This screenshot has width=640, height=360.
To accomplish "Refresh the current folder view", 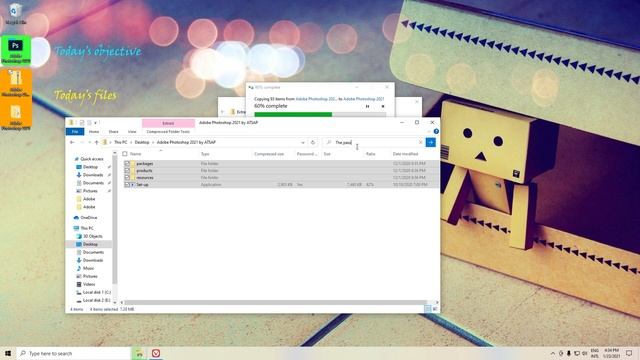I will (313, 142).
